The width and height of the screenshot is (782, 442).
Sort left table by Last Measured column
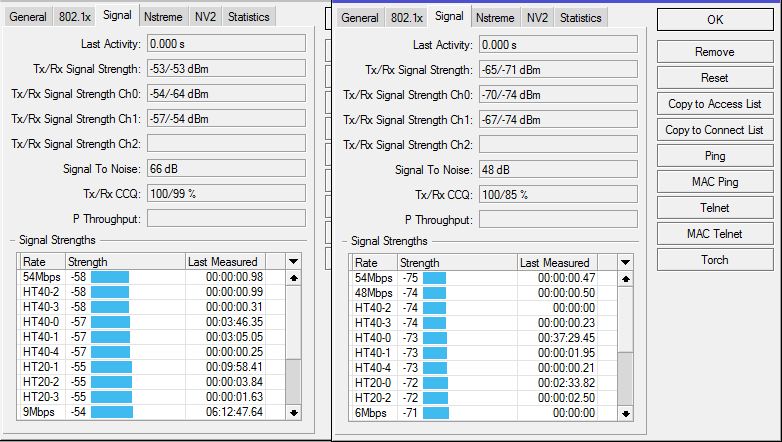225,261
